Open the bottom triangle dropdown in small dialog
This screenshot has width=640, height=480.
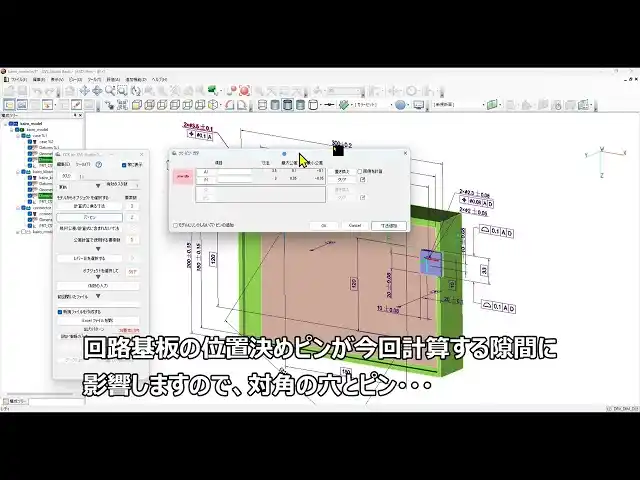[x=98, y=296]
